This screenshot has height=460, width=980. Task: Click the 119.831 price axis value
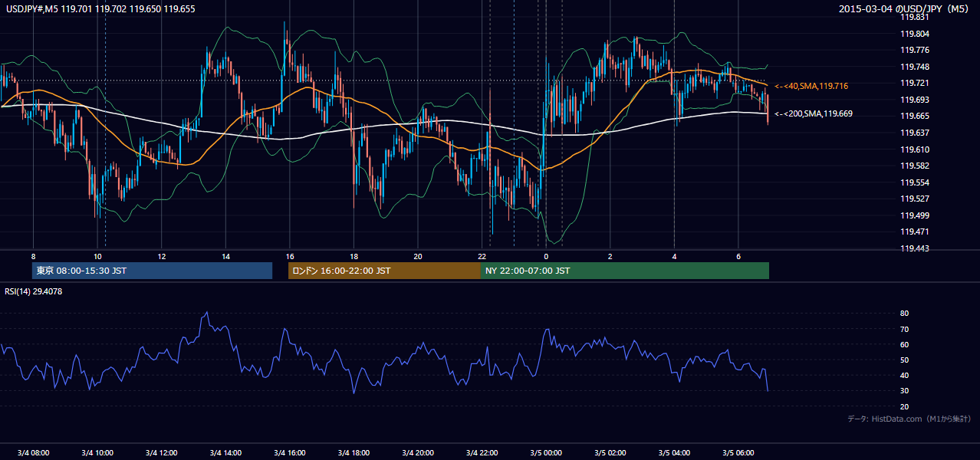[x=915, y=18]
